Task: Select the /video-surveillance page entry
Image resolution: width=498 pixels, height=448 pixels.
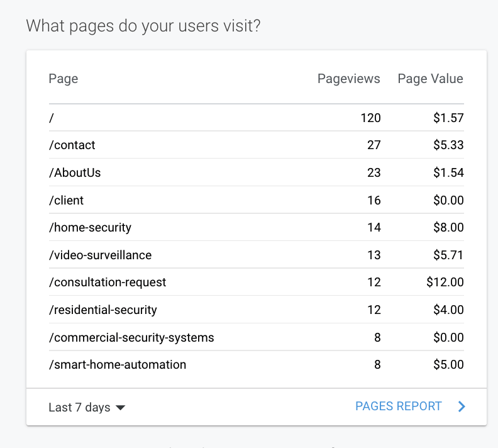Action: coord(100,255)
